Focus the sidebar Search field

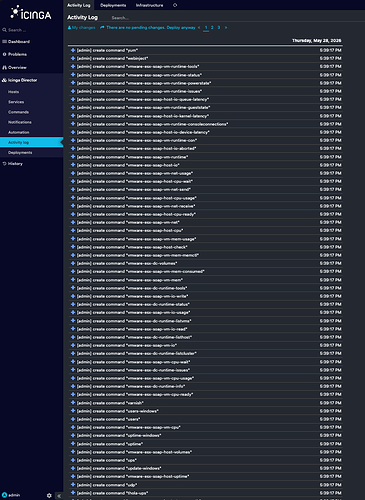tap(31, 30)
